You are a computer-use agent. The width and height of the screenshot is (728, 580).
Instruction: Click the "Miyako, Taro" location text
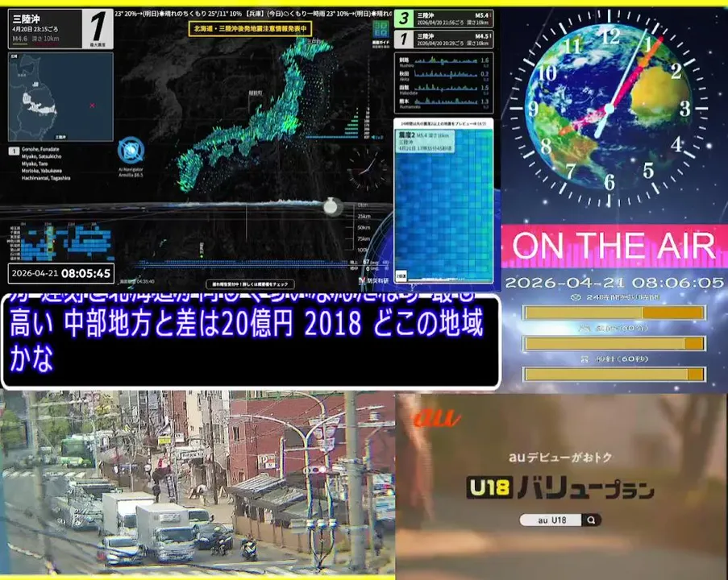click(x=35, y=164)
